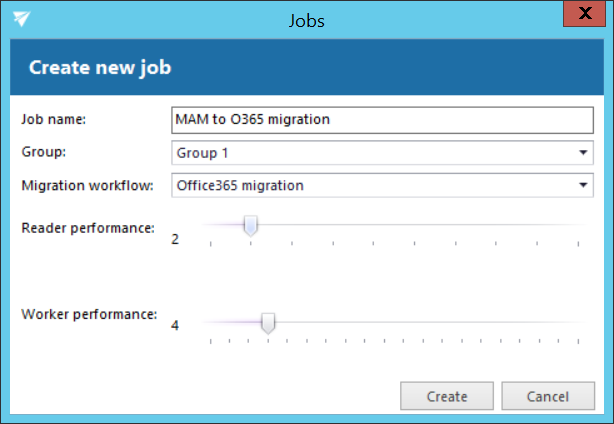614x424 pixels.
Task: Click the Worker performance slider thumb
Action: coord(268,322)
